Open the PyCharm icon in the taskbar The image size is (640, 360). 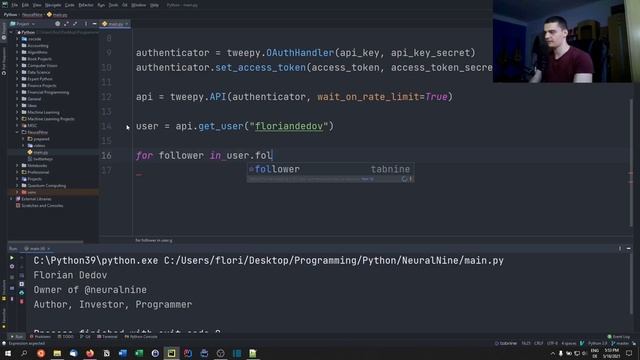tap(171, 353)
